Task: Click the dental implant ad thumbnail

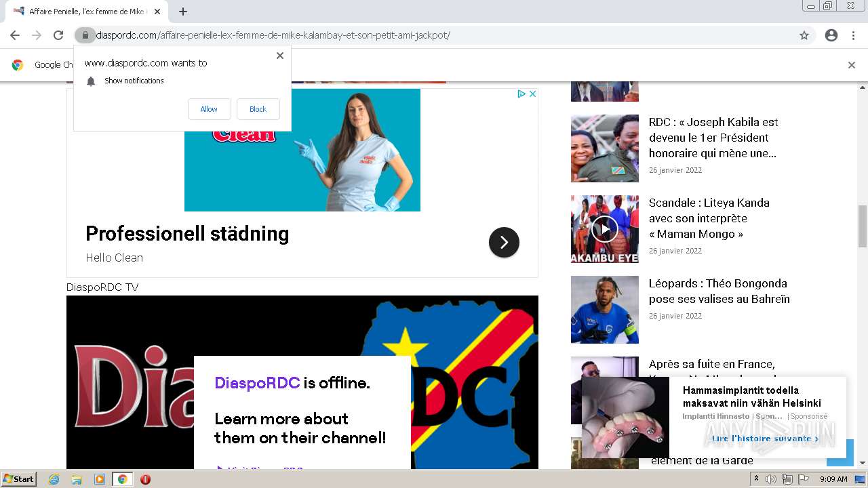Action: pos(625,418)
